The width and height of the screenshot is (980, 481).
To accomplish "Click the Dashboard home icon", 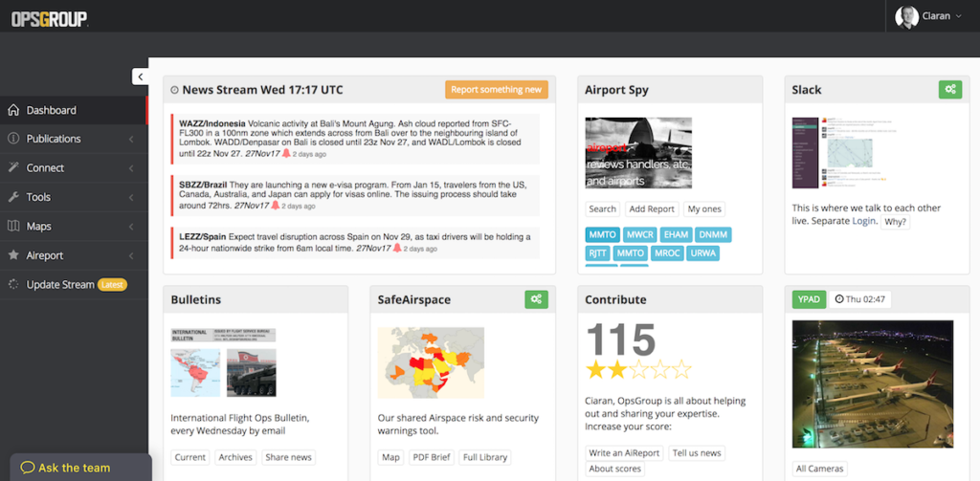I will click(13, 110).
